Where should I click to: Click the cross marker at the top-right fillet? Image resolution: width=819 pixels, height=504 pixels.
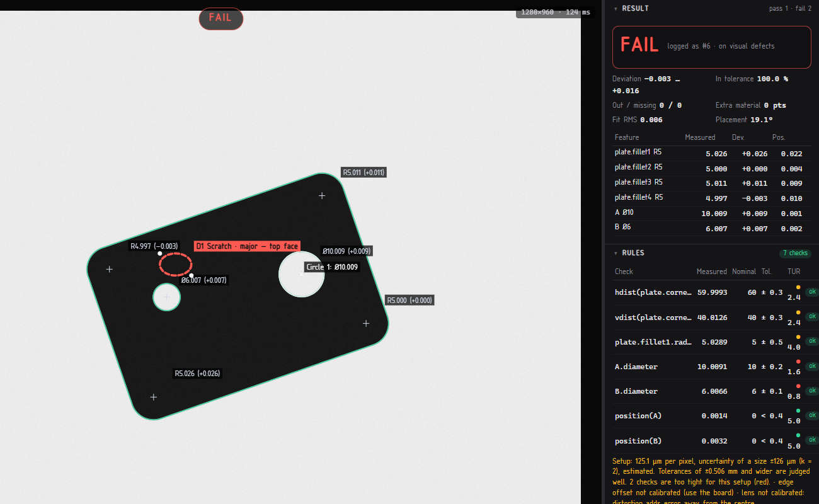322,195
